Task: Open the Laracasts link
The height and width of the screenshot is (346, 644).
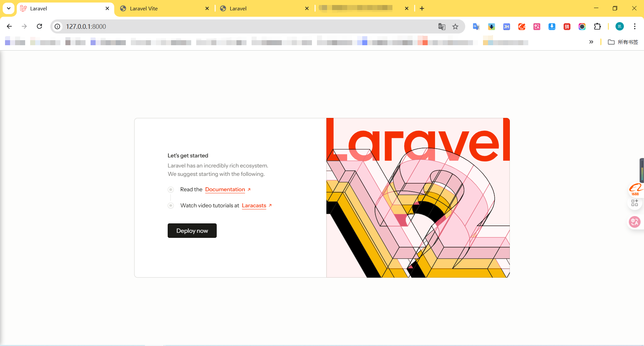Action: [x=254, y=206]
